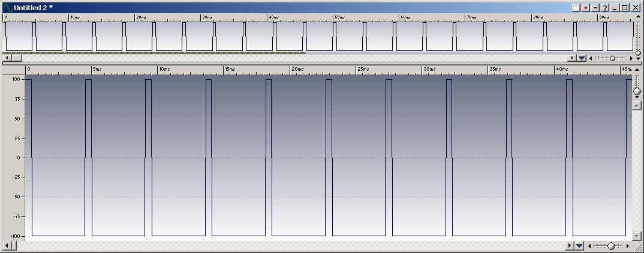Click the sine wave icon beside Untitled 2

8,7
